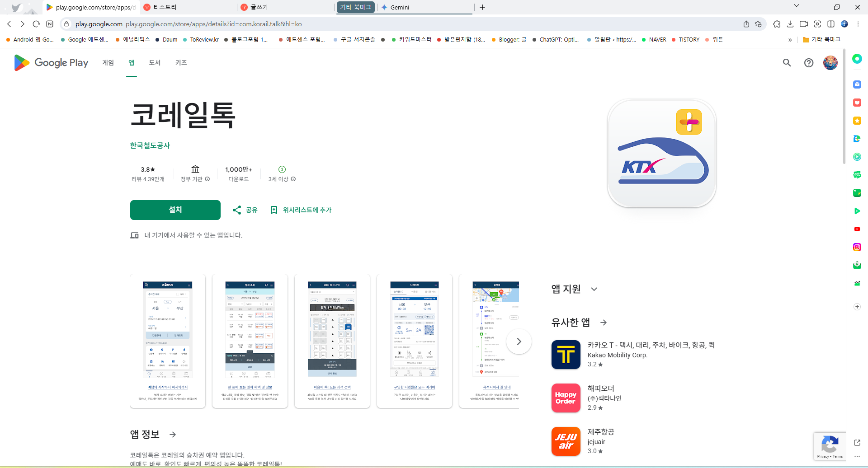
Task: Click the next arrow on screenshot carousel
Action: coord(519,342)
